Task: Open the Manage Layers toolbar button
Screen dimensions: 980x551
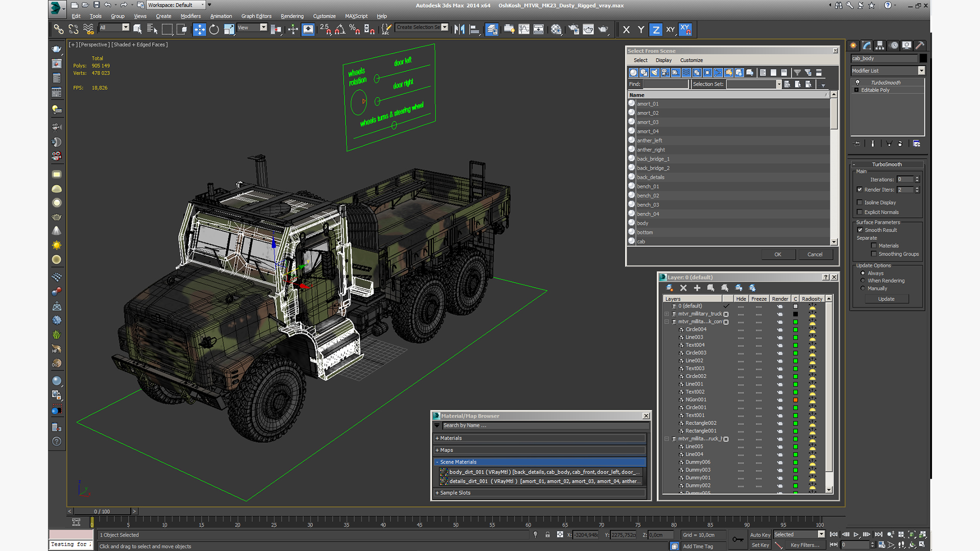Action: click(x=492, y=30)
